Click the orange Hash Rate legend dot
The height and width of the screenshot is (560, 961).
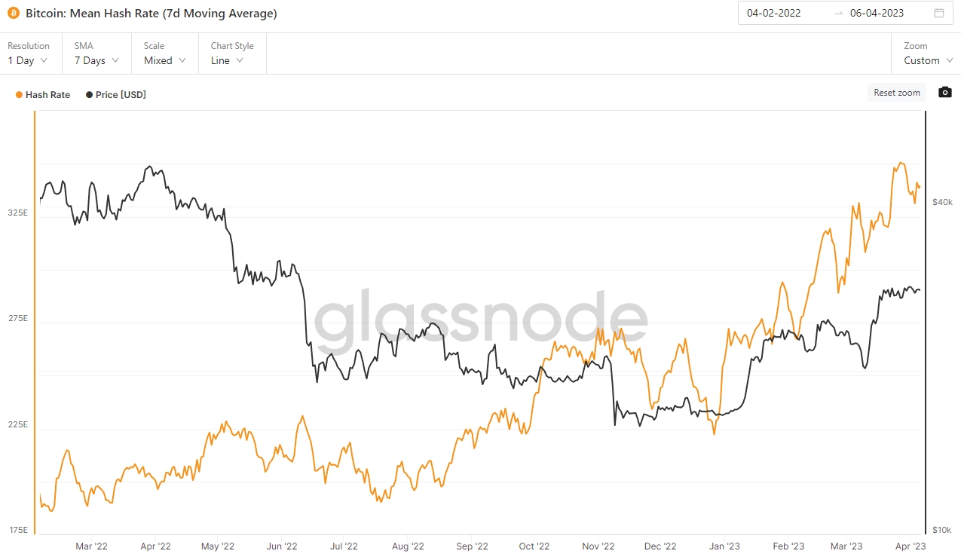click(19, 95)
